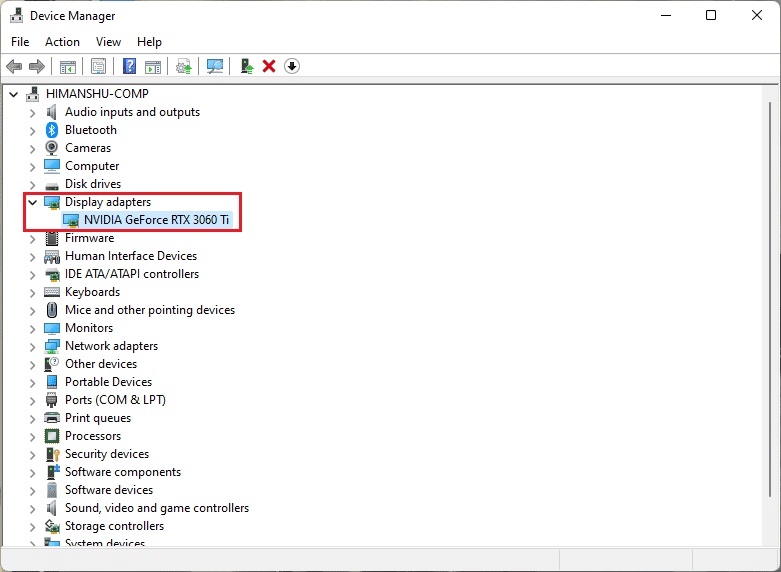Maximize the Device Manager window
The width and height of the screenshot is (781, 572).
[711, 15]
